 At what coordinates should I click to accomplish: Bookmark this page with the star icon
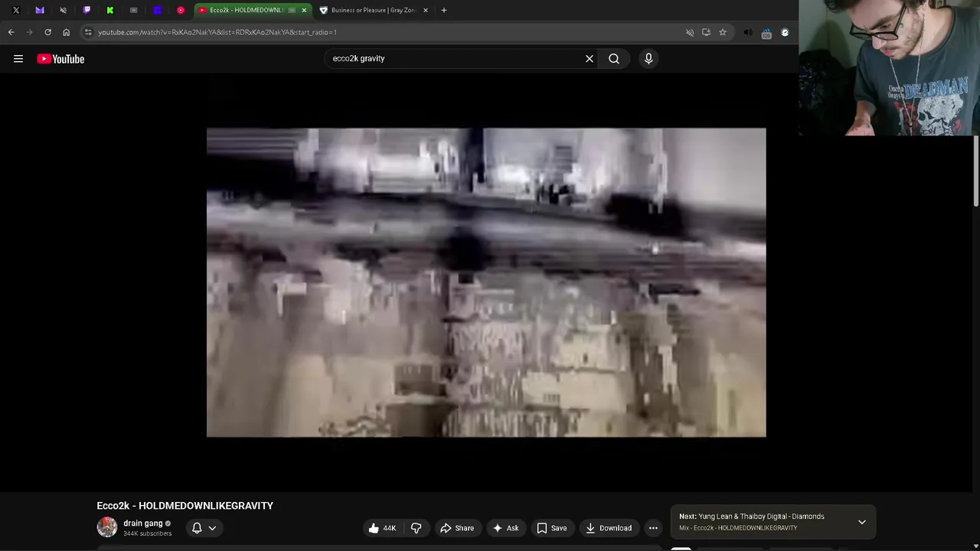pyautogui.click(x=722, y=32)
